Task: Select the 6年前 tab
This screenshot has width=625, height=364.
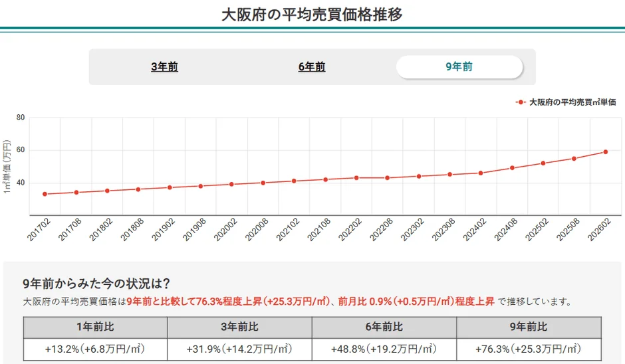Action: 312,67
